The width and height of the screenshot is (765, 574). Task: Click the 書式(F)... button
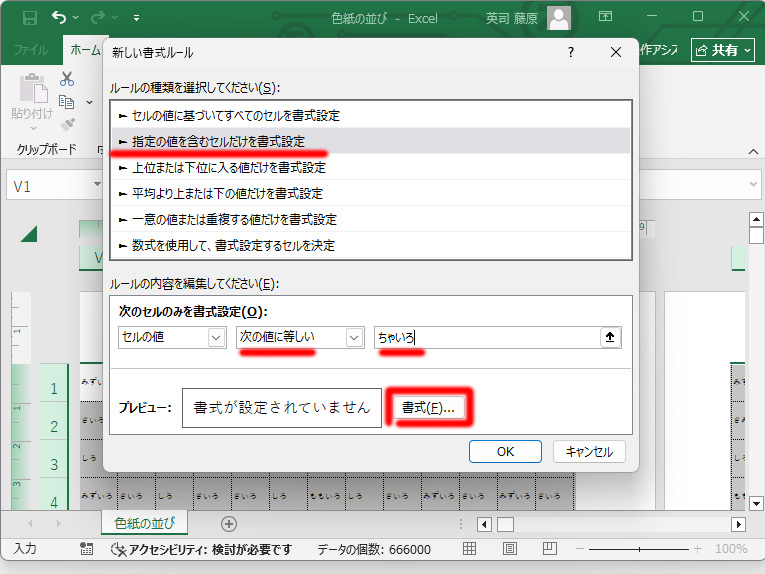point(428,408)
